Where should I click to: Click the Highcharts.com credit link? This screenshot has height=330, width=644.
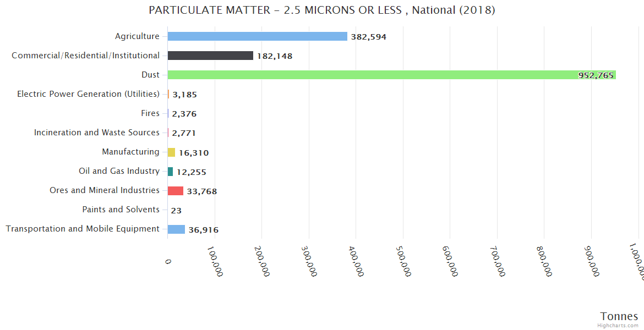tap(618, 325)
